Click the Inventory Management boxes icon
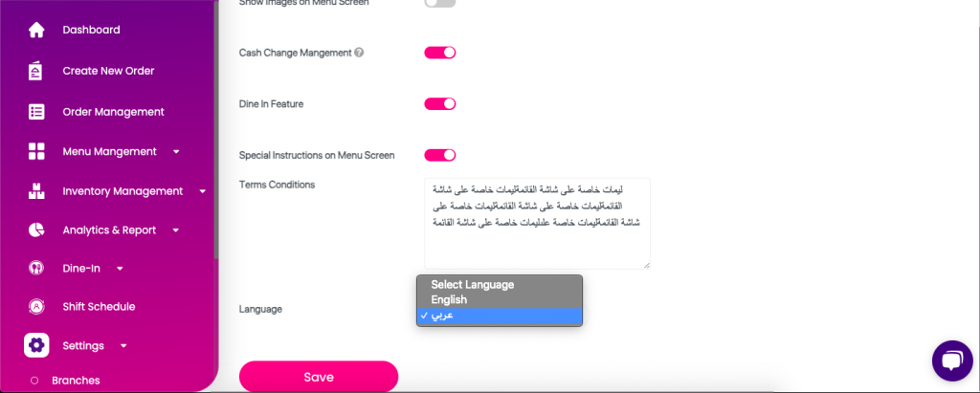 point(36,191)
